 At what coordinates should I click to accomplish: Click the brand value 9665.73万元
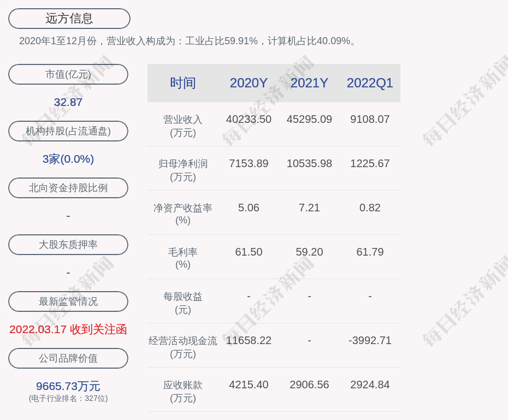coord(68,386)
